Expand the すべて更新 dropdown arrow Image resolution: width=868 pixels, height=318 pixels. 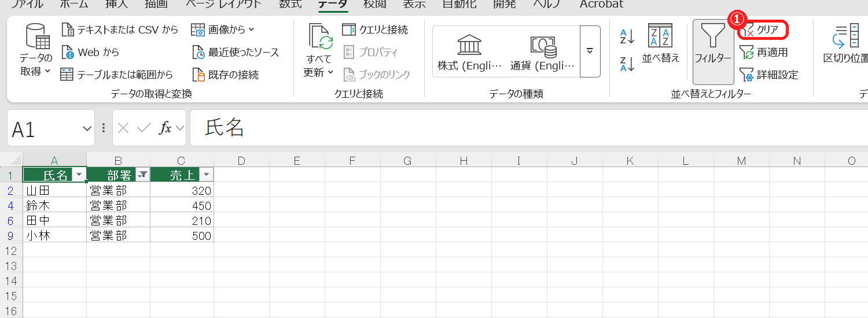(331, 72)
